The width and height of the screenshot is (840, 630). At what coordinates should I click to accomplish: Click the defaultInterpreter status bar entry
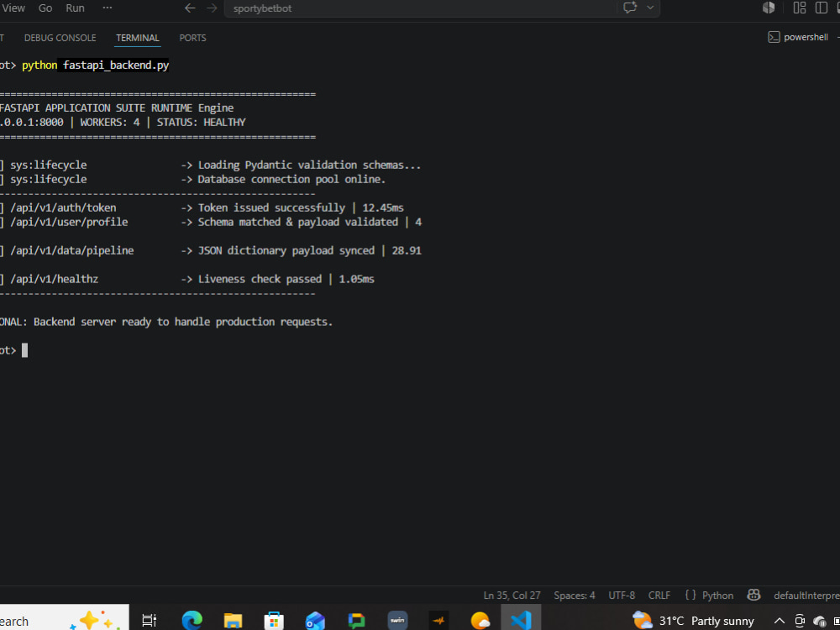pyautogui.click(x=806, y=596)
